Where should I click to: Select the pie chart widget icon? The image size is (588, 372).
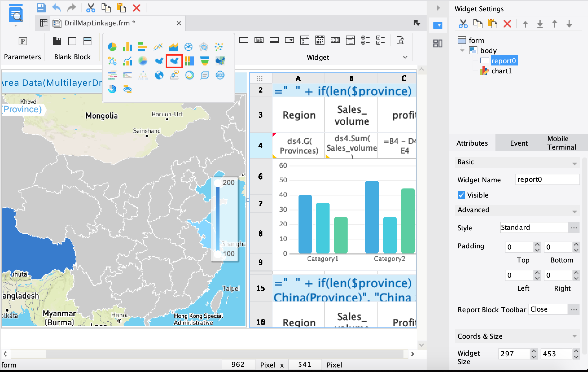click(112, 47)
